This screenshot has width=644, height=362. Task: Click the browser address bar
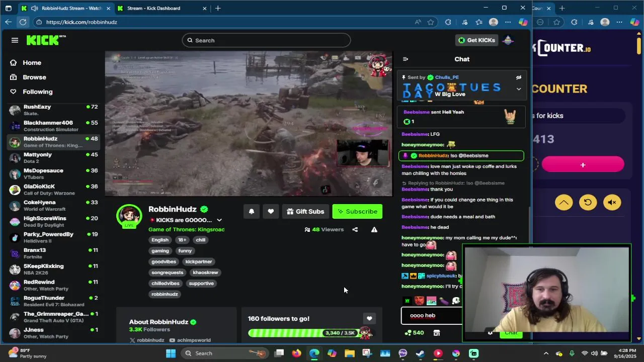(221, 22)
